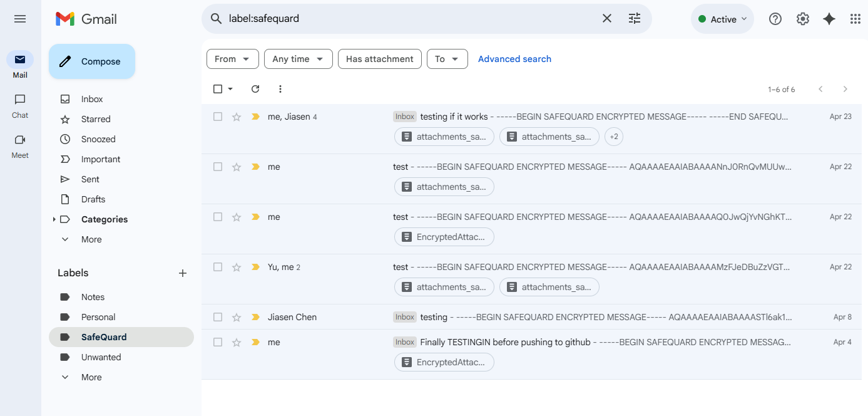Click the Compose button
The image size is (868, 416).
pyautogui.click(x=92, y=61)
